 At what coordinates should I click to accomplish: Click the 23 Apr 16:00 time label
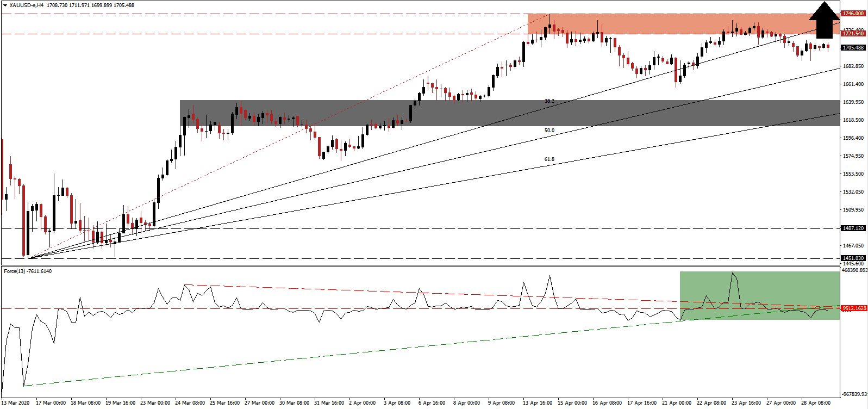pyautogui.click(x=747, y=403)
